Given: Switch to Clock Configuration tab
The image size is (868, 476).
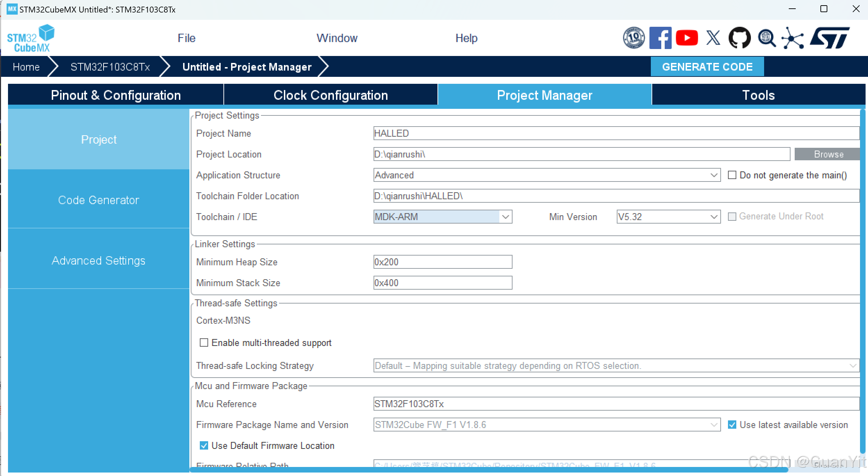Looking at the screenshot, I should [x=330, y=95].
